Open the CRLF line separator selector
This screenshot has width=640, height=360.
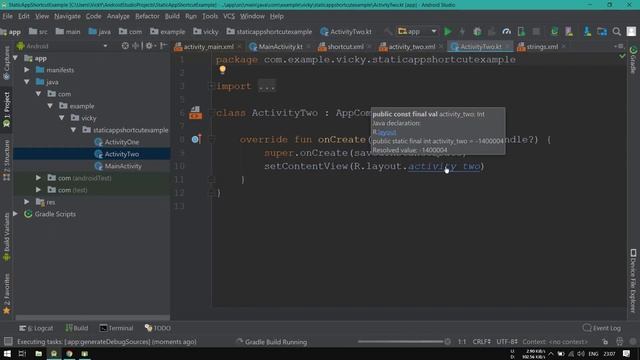coord(481,342)
